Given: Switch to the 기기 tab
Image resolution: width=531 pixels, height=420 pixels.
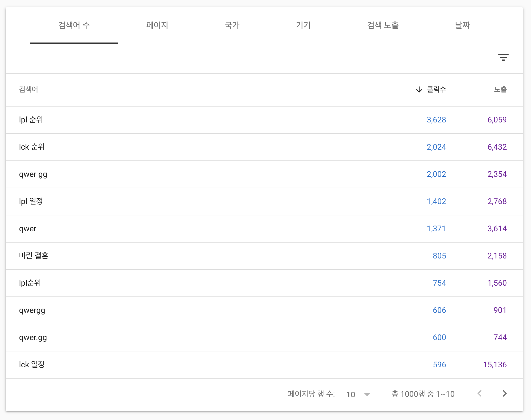Looking at the screenshot, I should pyautogui.click(x=303, y=25).
